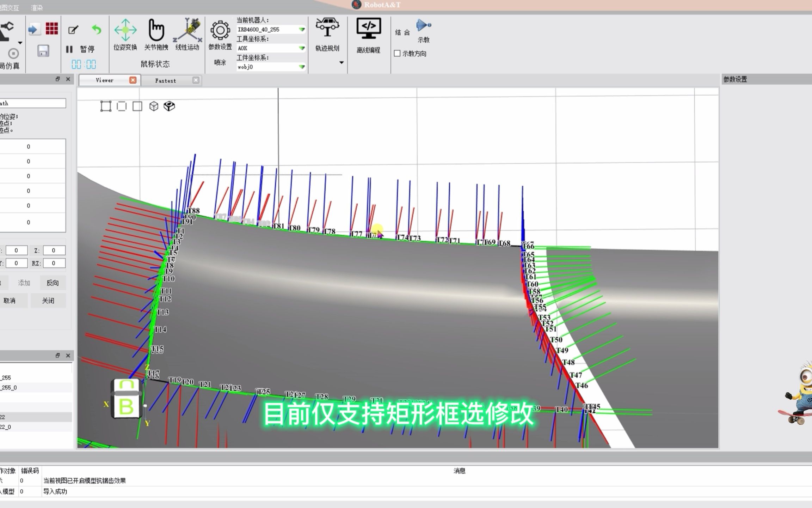Open the 渲染 menu
812x508 pixels.
tap(37, 8)
